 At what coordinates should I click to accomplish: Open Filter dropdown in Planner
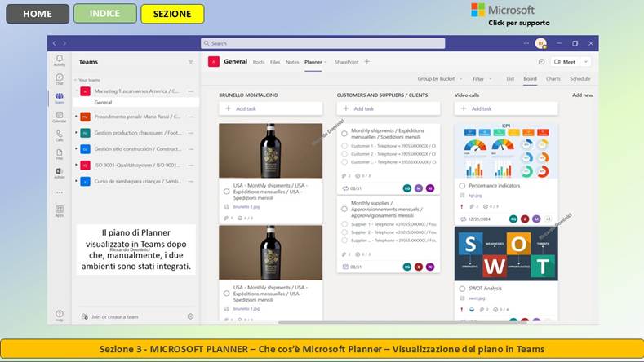482,78
